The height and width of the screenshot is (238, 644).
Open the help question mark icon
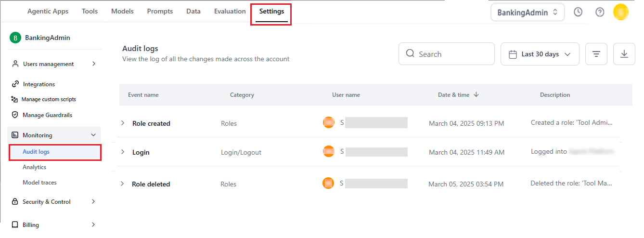click(x=600, y=12)
